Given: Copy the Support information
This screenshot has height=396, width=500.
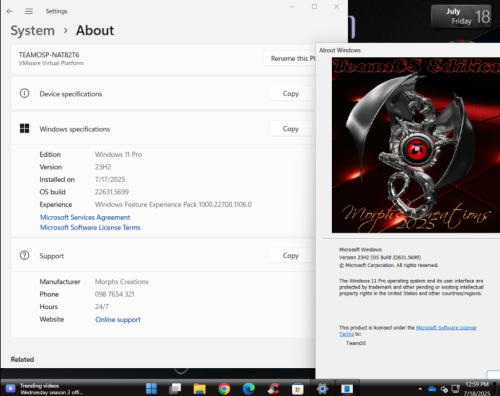Looking at the screenshot, I should point(291,256).
